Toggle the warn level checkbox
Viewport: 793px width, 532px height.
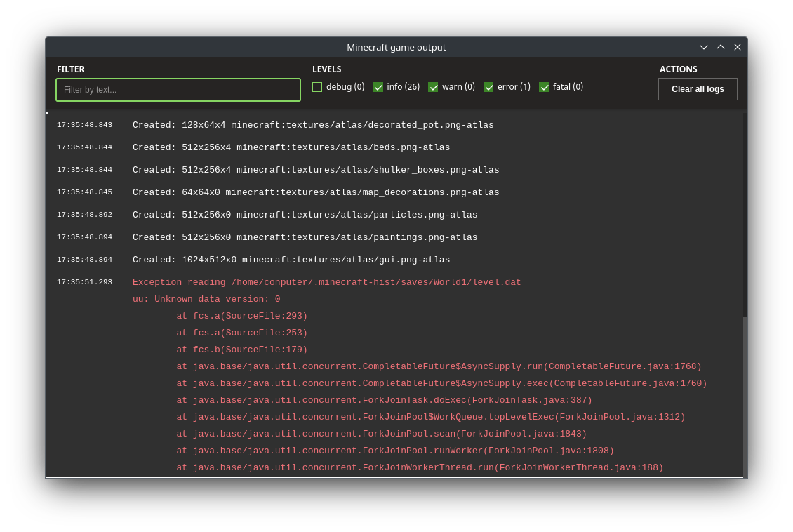(433, 87)
